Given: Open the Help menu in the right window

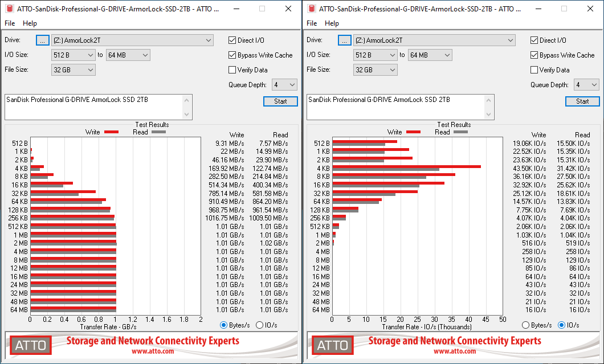Looking at the screenshot, I should 332,23.
